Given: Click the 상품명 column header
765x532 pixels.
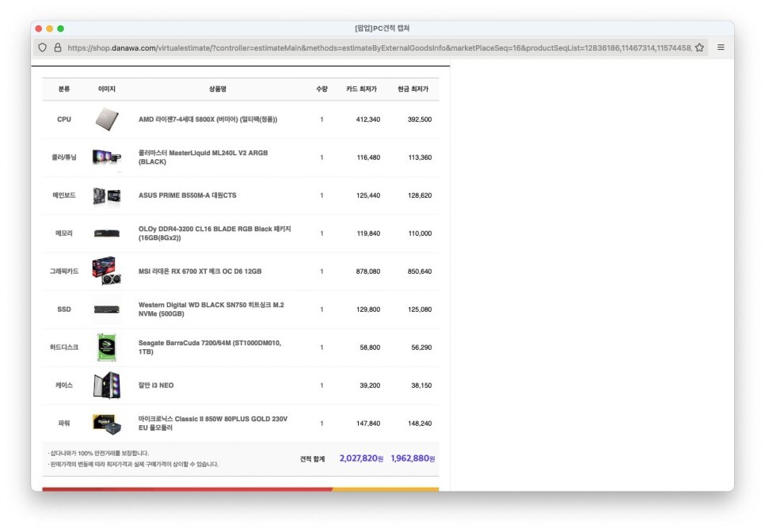Looking at the screenshot, I should point(218,89).
